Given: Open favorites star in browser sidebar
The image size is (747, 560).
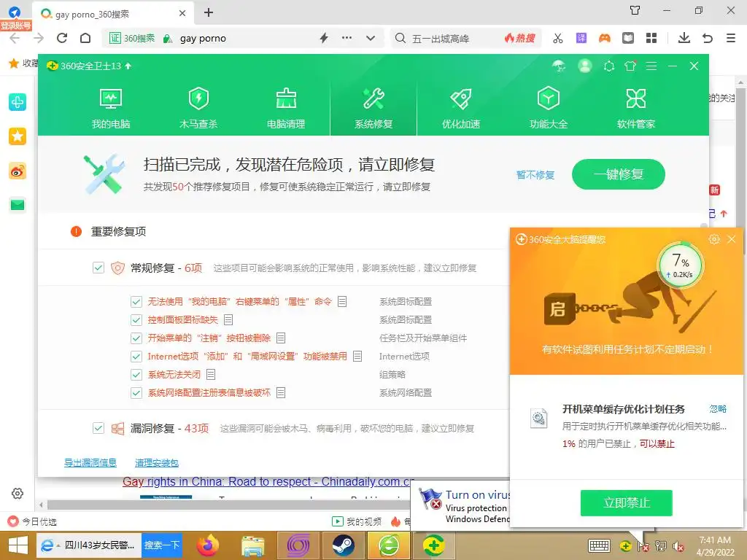Looking at the screenshot, I should click(x=18, y=136).
